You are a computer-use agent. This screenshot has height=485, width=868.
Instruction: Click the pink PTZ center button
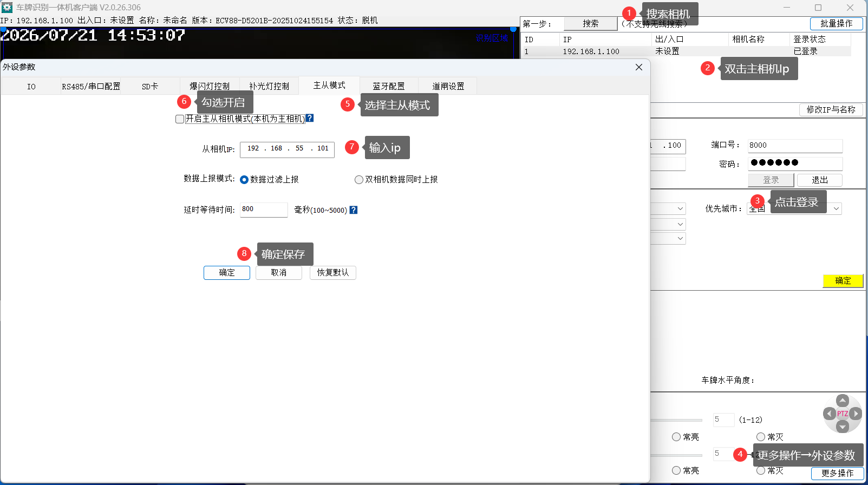click(843, 414)
